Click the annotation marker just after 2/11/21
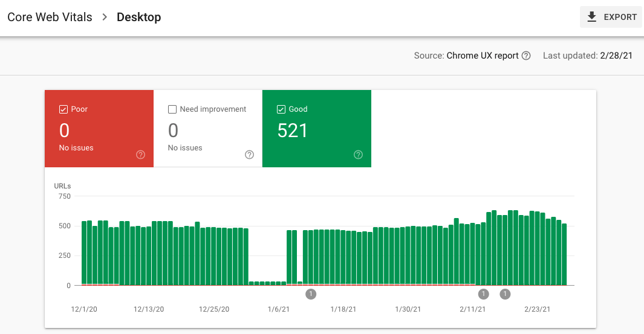The image size is (644, 334). 483,294
